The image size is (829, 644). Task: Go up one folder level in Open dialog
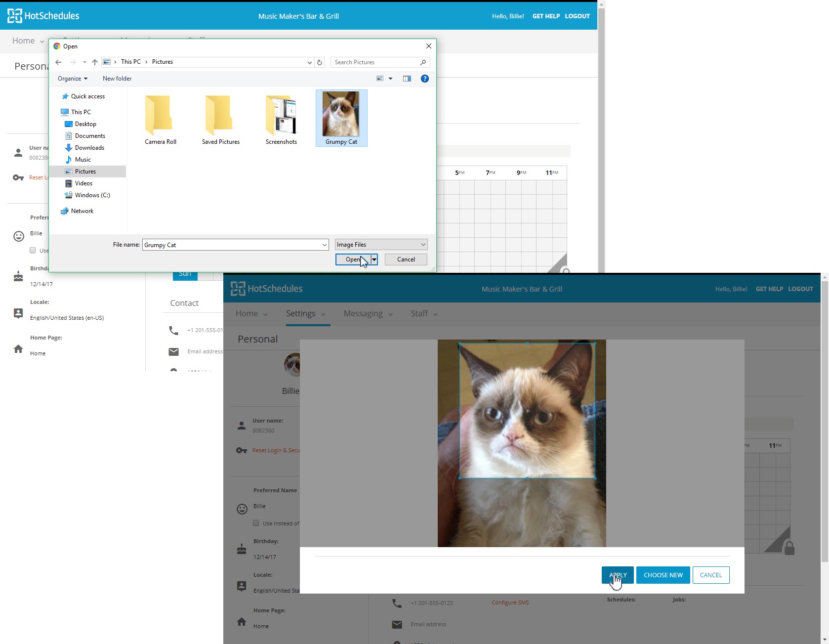95,62
